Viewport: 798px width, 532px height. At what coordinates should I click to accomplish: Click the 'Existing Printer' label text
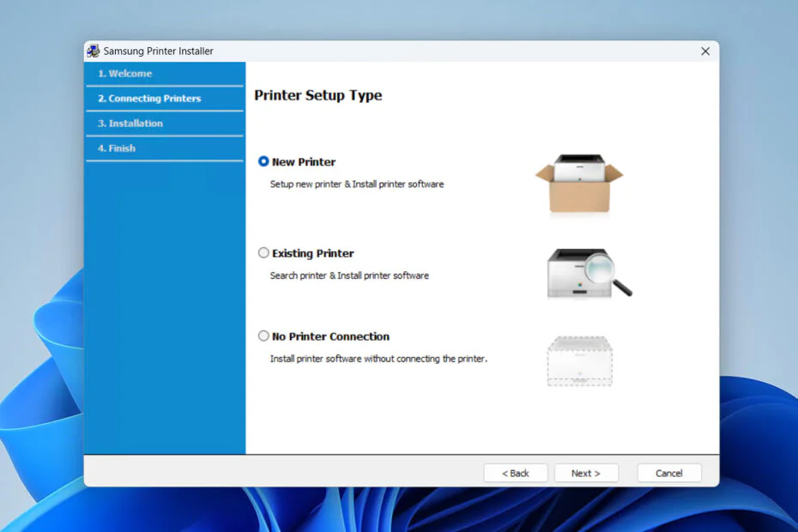coord(313,253)
